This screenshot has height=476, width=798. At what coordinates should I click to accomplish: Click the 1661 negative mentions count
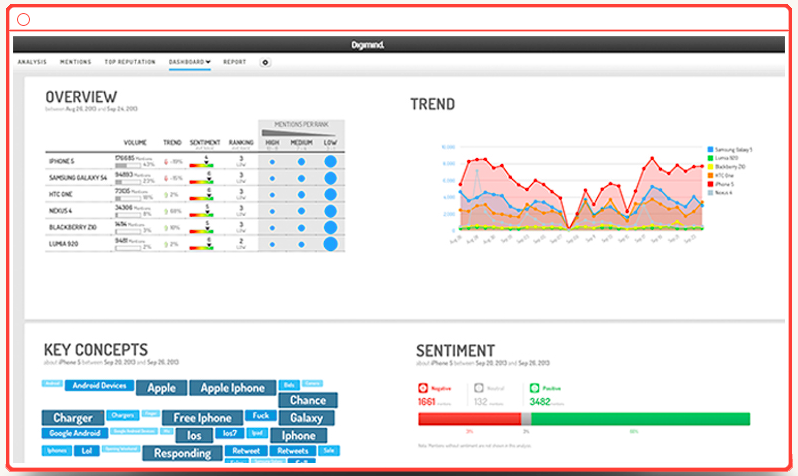(426, 402)
